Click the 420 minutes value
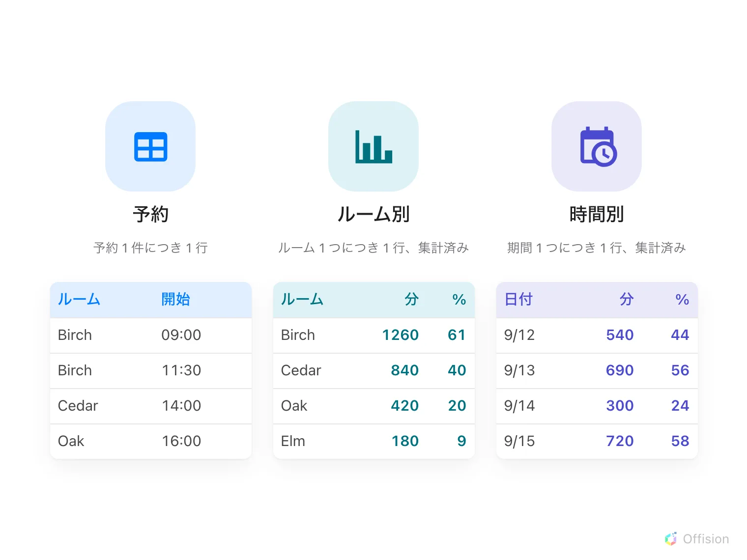The height and width of the screenshot is (560, 747). coord(405,406)
